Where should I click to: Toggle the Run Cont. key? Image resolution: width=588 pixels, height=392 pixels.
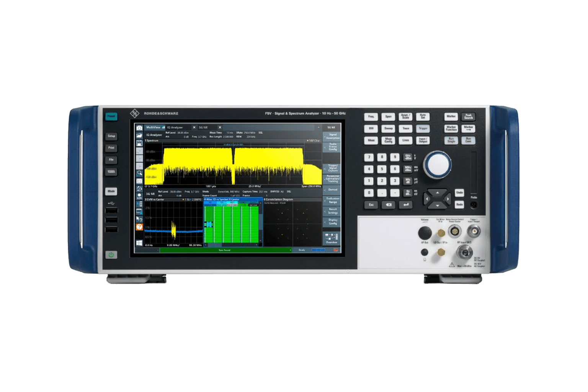[x=468, y=140]
